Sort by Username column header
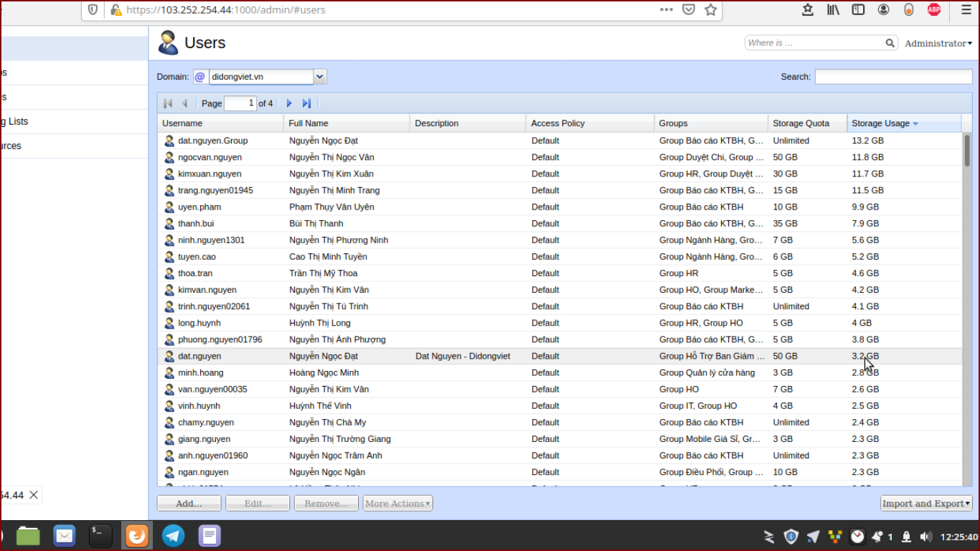This screenshot has height=551, width=980. coord(221,123)
